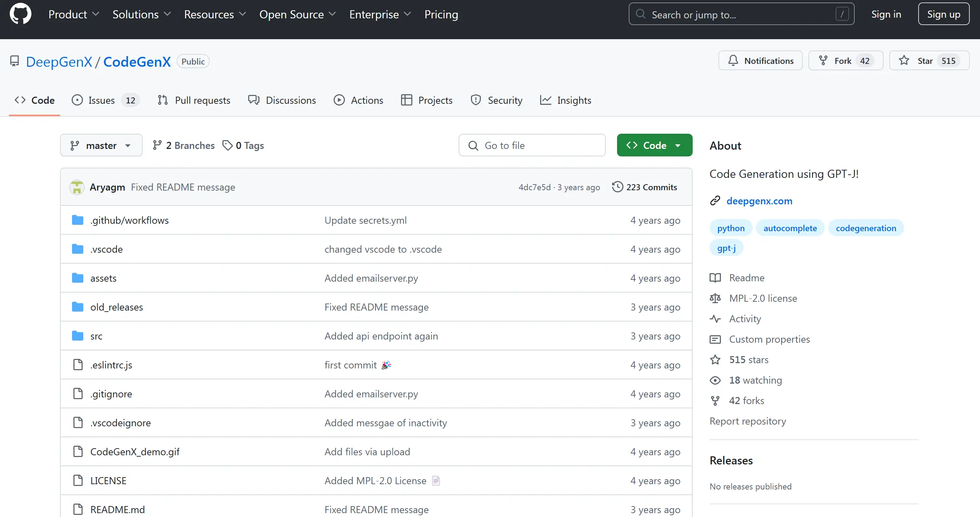Click the old_releases folder icon
The image size is (980, 517).
[x=78, y=307]
